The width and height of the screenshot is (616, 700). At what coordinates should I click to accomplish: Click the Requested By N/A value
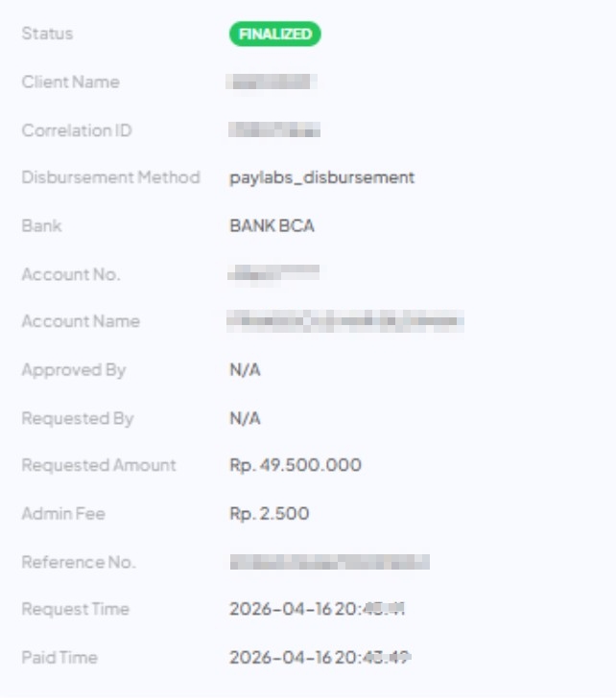coord(245,418)
